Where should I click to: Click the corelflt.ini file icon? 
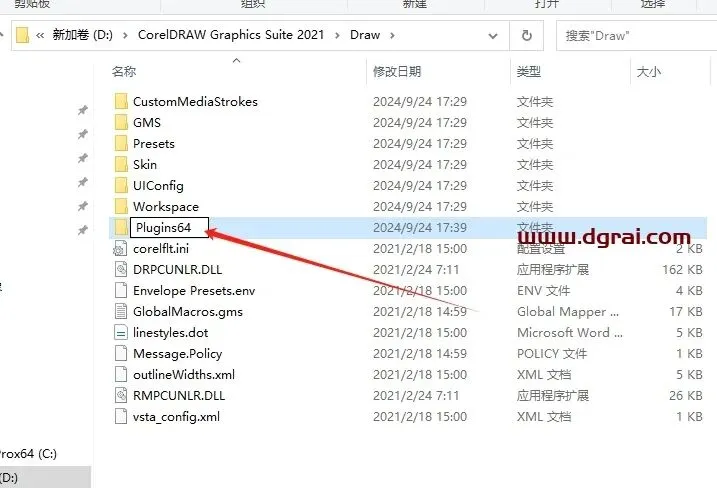coord(121,249)
